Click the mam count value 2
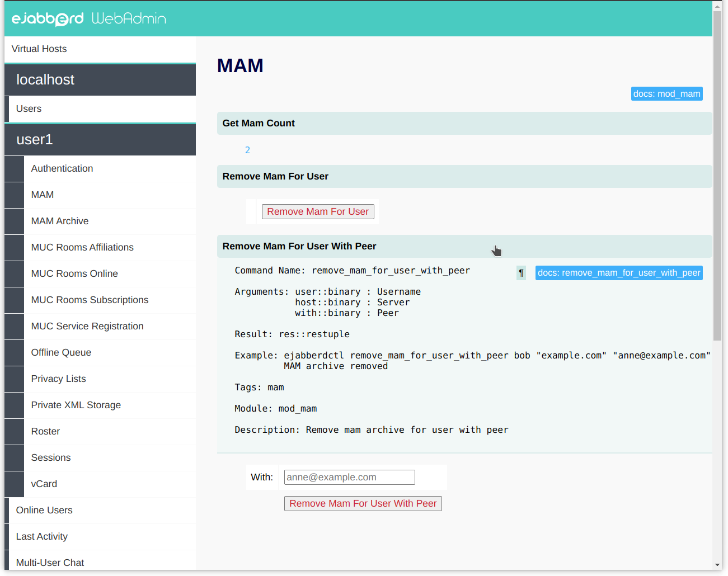The width and height of the screenshot is (728, 576). tap(247, 150)
